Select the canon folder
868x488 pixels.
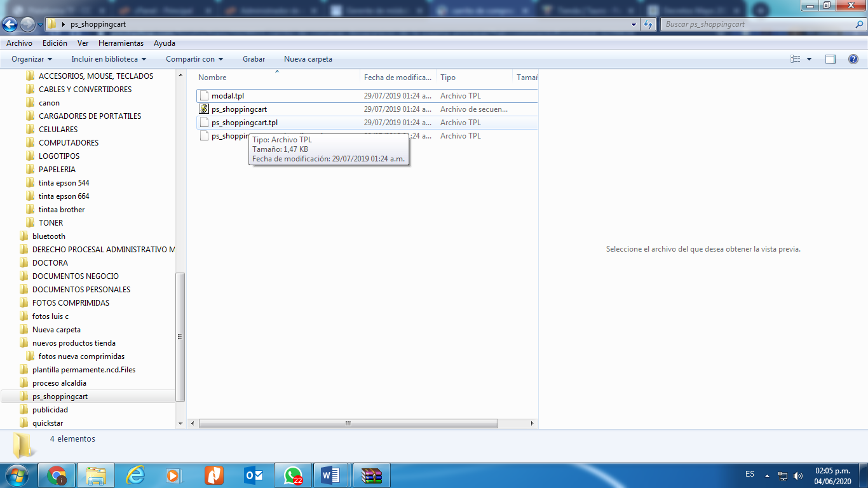pyautogui.click(x=49, y=103)
